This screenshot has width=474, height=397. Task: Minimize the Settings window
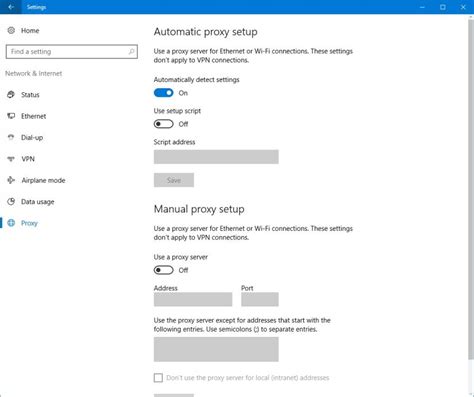coord(422,7)
